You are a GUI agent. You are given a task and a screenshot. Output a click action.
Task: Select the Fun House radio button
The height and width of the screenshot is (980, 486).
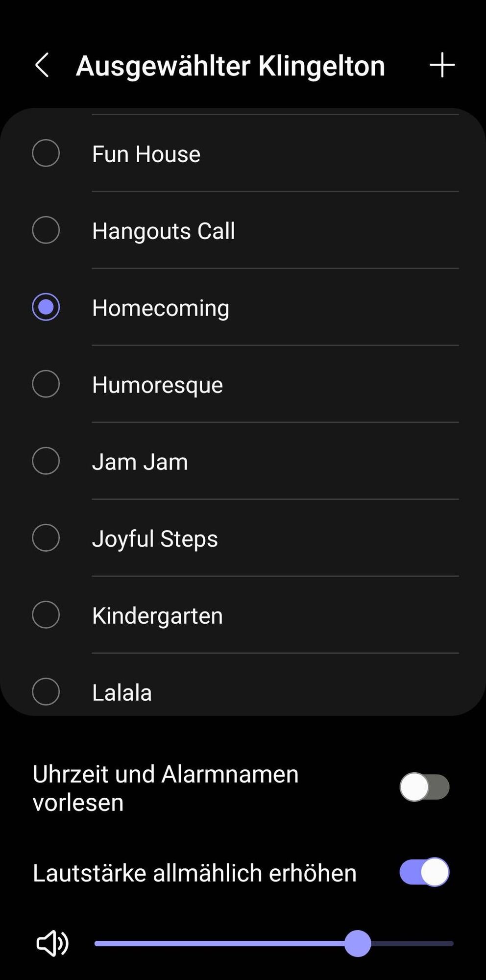click(46, 153)
